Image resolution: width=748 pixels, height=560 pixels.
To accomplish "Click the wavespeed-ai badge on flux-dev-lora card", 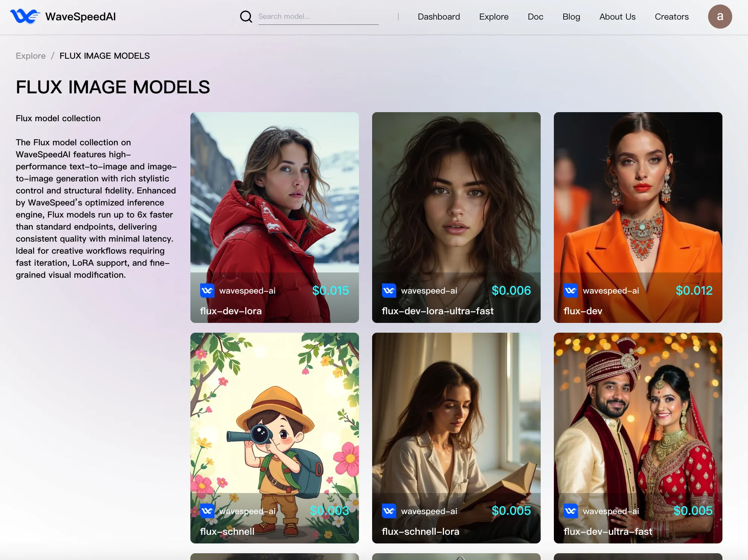I will (x=207, y=291).
